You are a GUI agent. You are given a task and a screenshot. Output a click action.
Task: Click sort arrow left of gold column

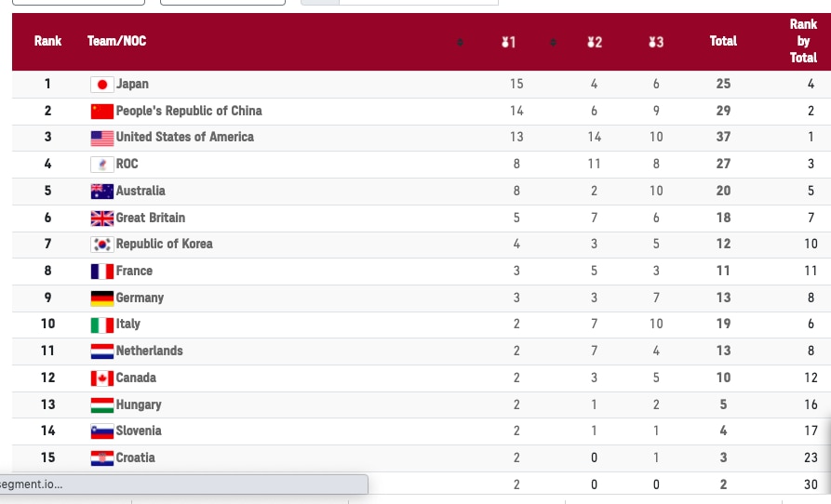pos(461,42)
